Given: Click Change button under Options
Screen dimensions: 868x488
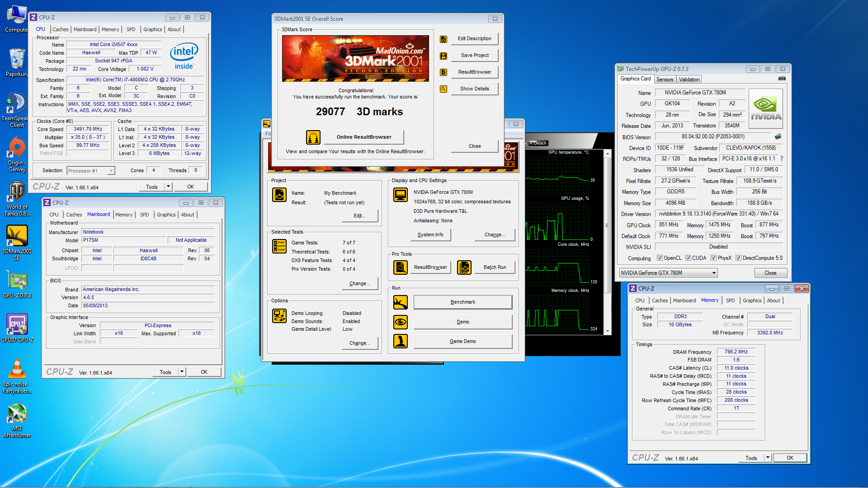Looking at the screenshot, I should (x=359, y=343).
